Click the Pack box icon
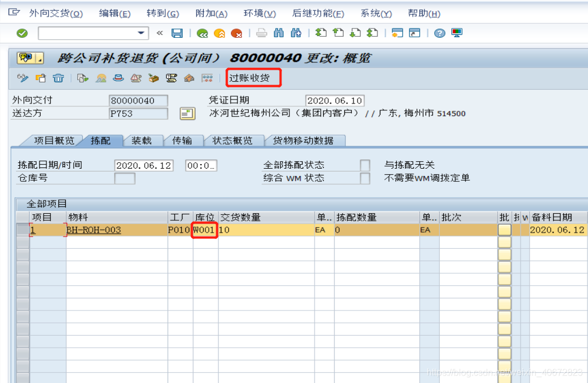This screenshot has width=588, height=383. coord(153,78)
